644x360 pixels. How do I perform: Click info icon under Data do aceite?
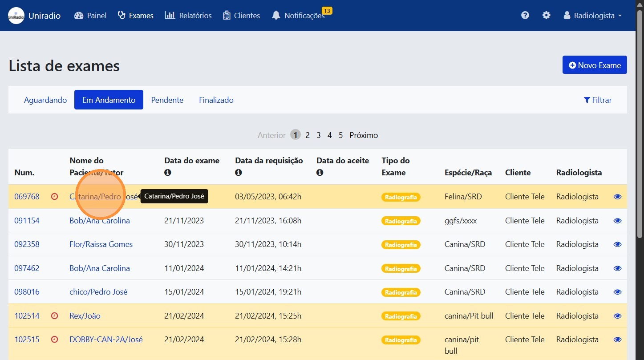(320, 173)
